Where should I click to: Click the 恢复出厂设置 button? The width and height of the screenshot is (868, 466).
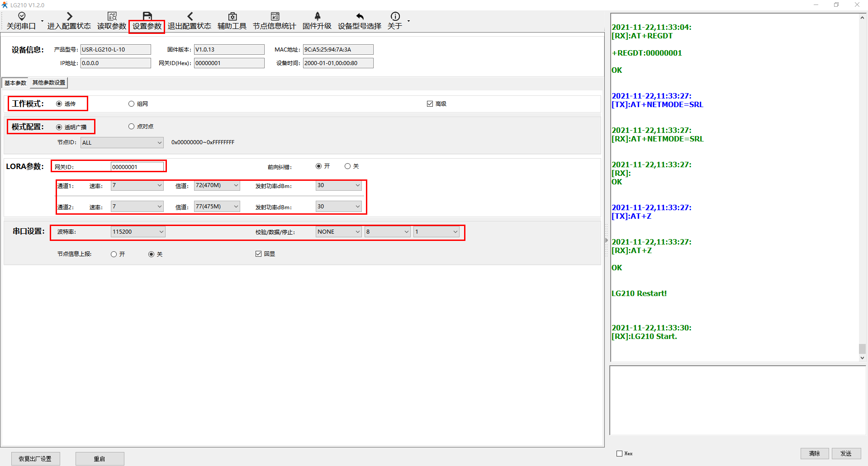pos(35,459)
